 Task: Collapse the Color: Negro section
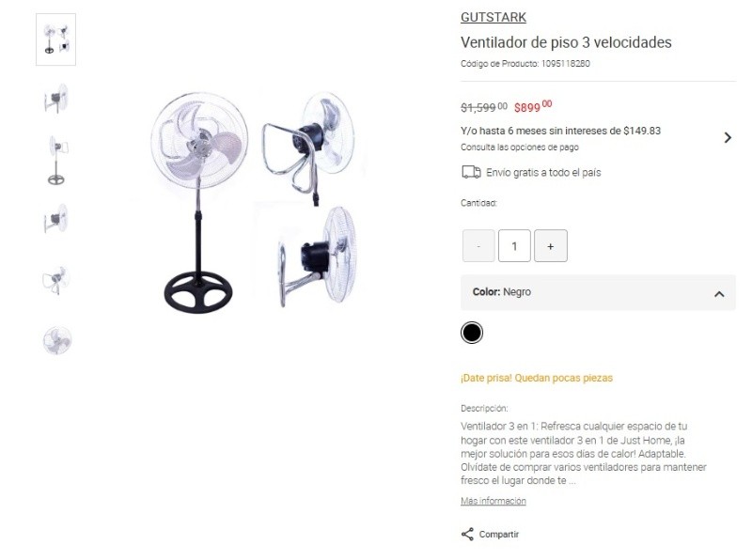(x=719, y=294)
